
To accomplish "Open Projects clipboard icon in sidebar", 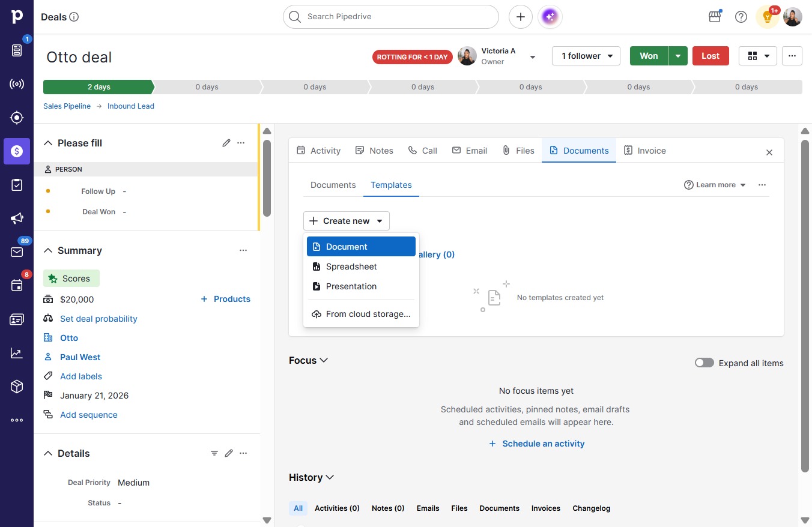I will 17,185.
